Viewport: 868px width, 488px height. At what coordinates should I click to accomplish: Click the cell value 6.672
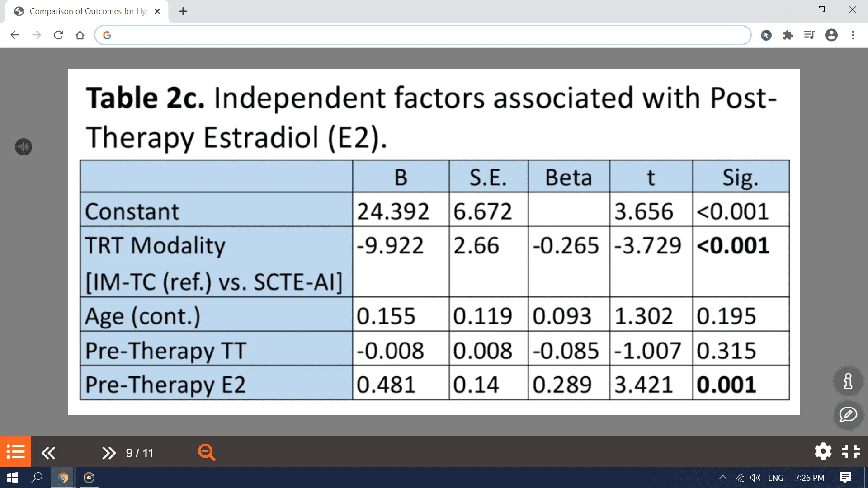(483, 211)
